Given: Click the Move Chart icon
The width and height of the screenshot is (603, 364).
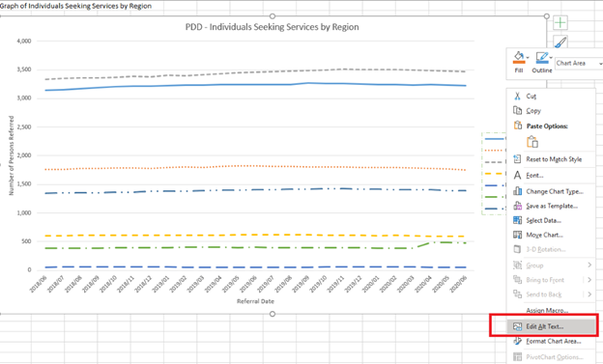Looking at the screenshot, I should point(518,235).
